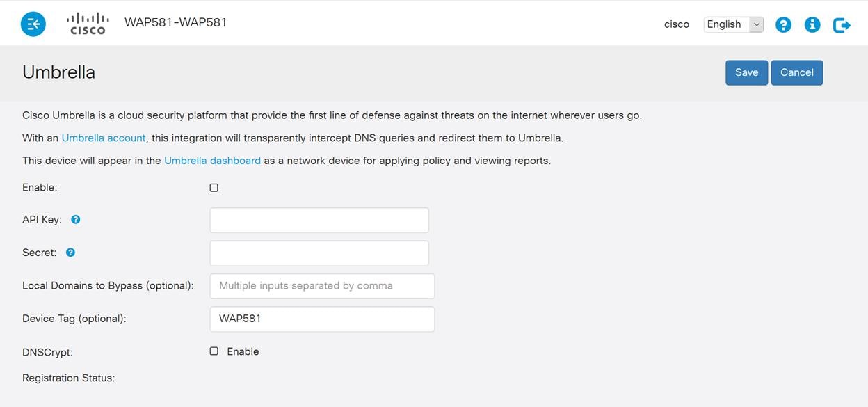Click the Device Tag field
The width and height of the screenshot is (868, 407).
click(322, 319)
